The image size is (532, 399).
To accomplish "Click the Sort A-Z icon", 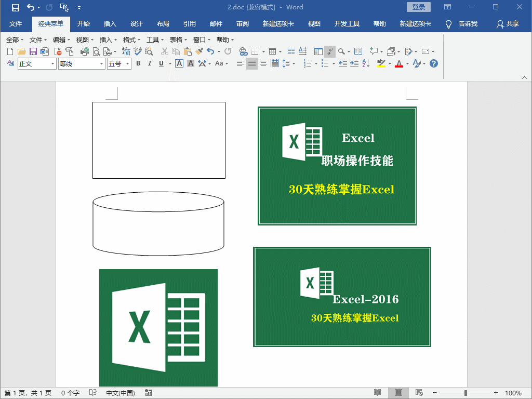I will pyautogui.click(x=366, y=63).
